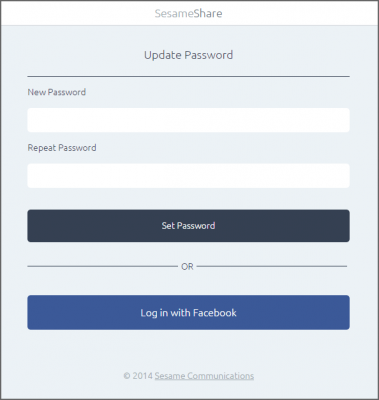Click the Repeat Password field label
This screenshot has height=400, width=379.
pos(62,148)
